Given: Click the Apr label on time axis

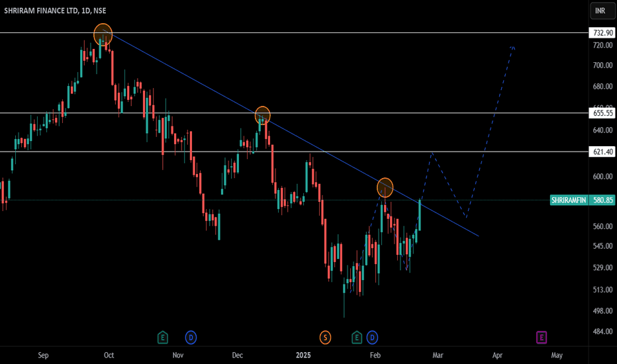Looking at the screenshot, I should point(497,355).
